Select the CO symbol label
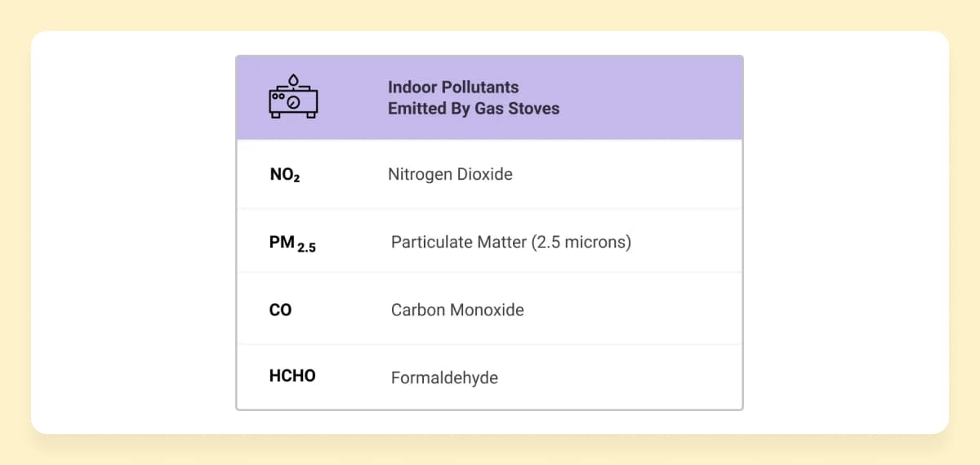Screen dimensions: 980x465 point(280,311)
